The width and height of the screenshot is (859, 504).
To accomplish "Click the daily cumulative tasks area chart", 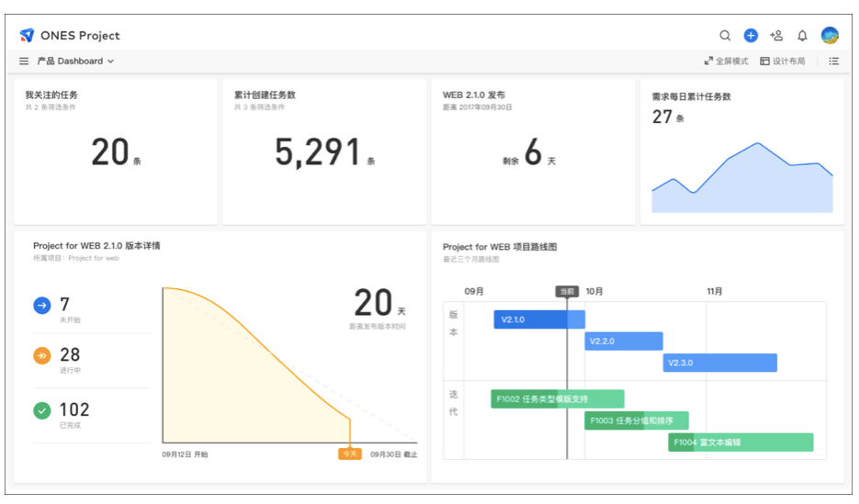I will [x=742, y=178].
